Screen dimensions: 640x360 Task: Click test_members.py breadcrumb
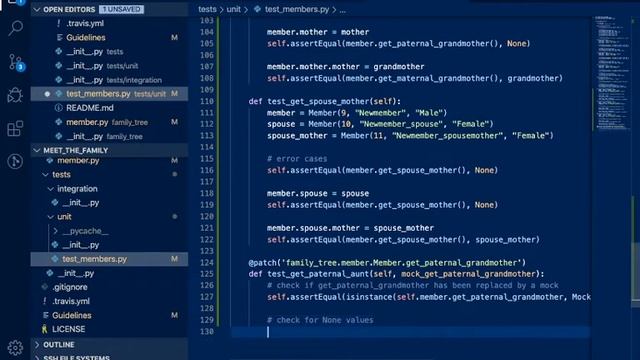297,9
